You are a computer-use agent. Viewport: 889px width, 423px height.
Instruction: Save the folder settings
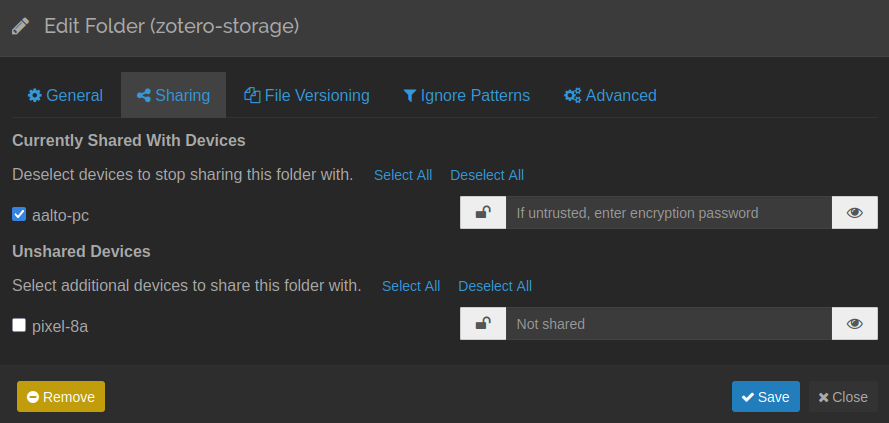(765, 397)
